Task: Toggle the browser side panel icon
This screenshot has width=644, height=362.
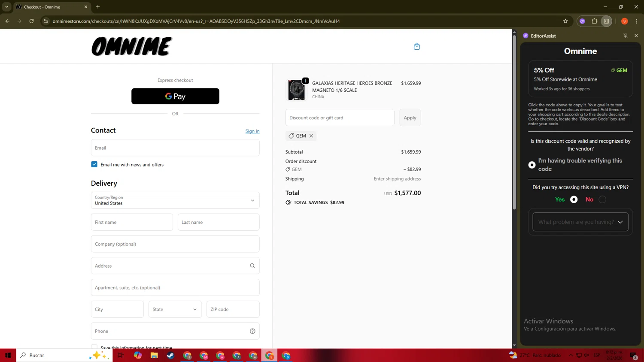Action: coord(606,21)
